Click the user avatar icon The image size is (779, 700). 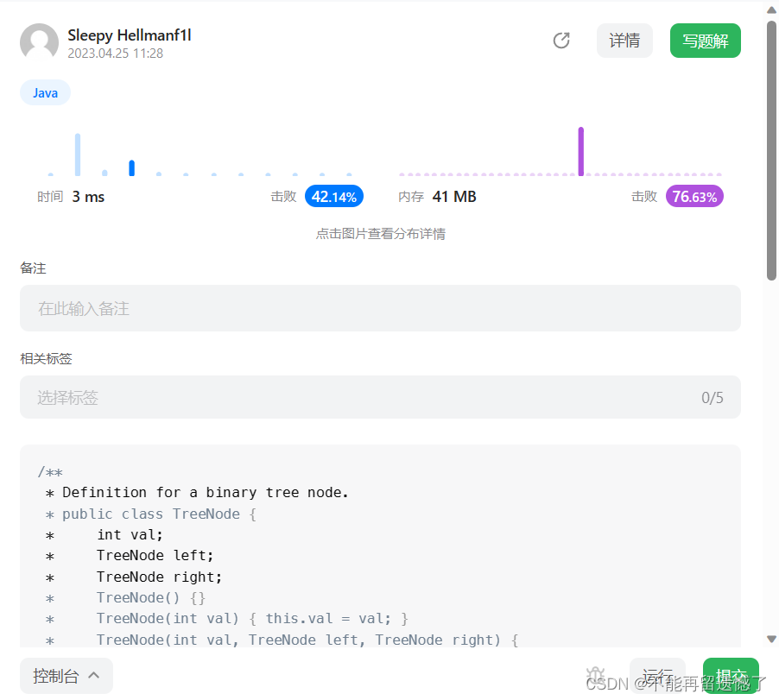click(x=39, y=42)
